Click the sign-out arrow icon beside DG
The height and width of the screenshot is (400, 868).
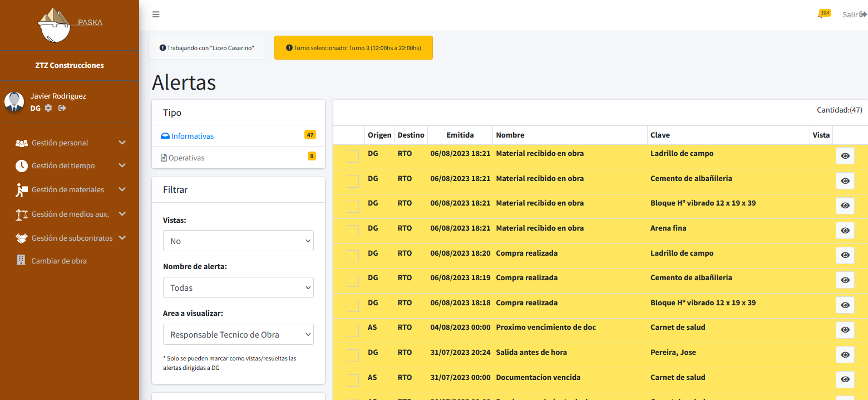point(62,108)
